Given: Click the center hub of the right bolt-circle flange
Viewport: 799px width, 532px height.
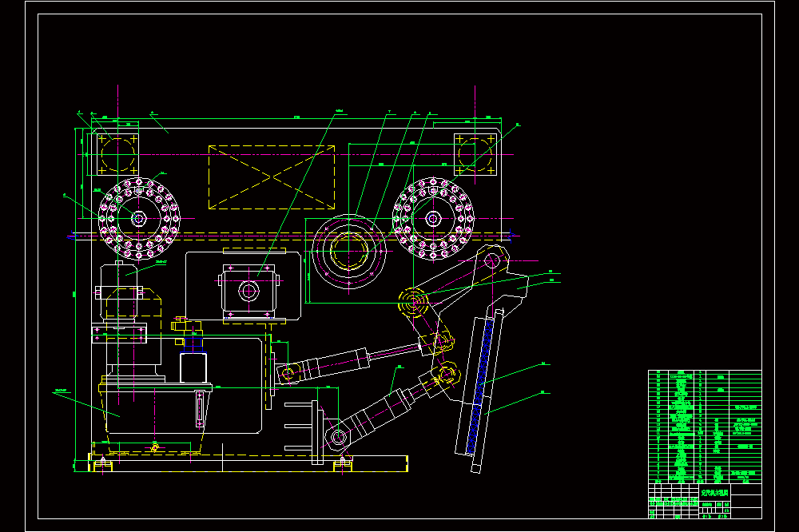Looking at the screenshot, I should (x=433, y=219).
